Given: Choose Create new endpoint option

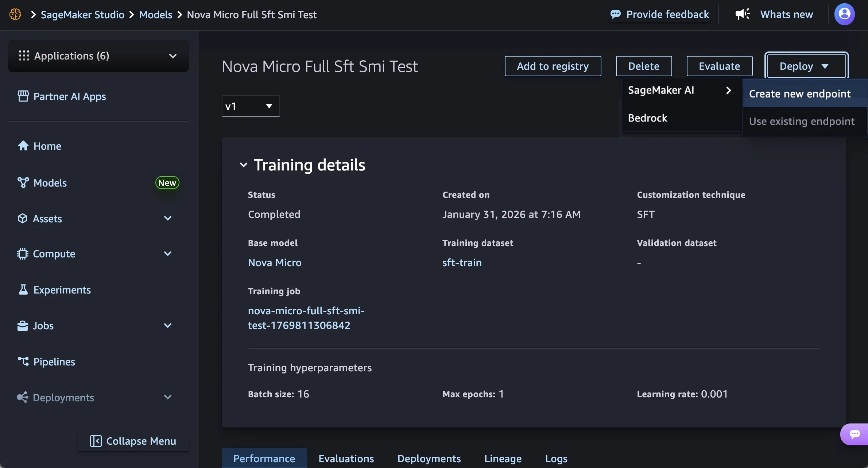Looking at the screenshot, I should point(799,93).
